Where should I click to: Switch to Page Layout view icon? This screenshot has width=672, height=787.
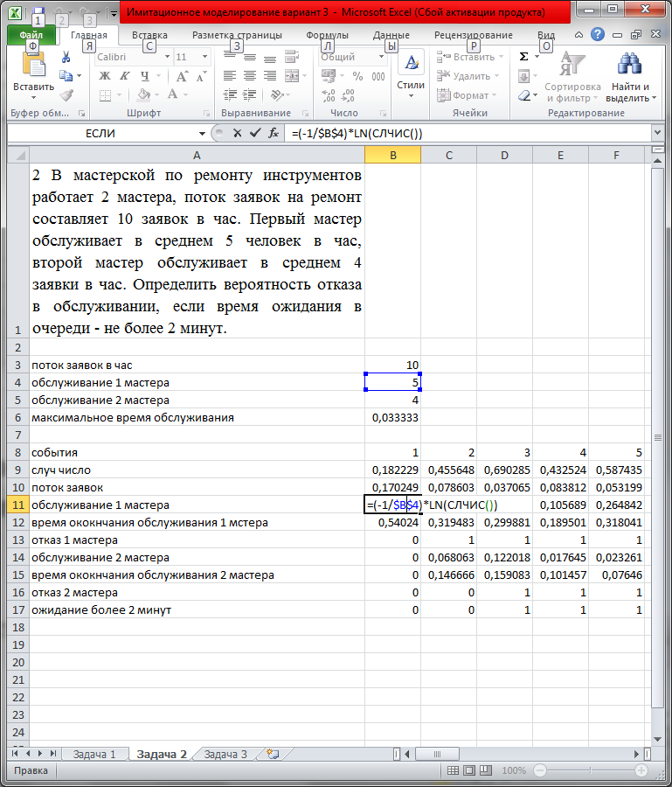click(x=469, y=770)
